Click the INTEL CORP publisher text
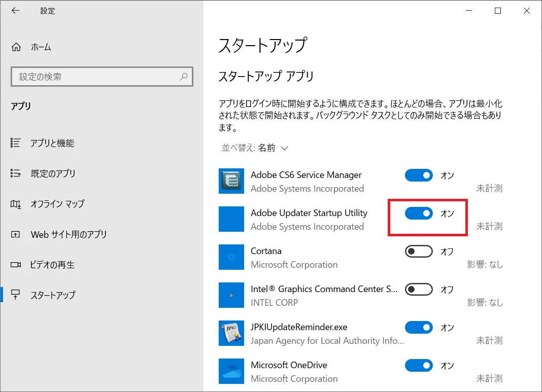The height and width of the screenshot is (392, 542). pyautogui.click(x=274, y=303)
